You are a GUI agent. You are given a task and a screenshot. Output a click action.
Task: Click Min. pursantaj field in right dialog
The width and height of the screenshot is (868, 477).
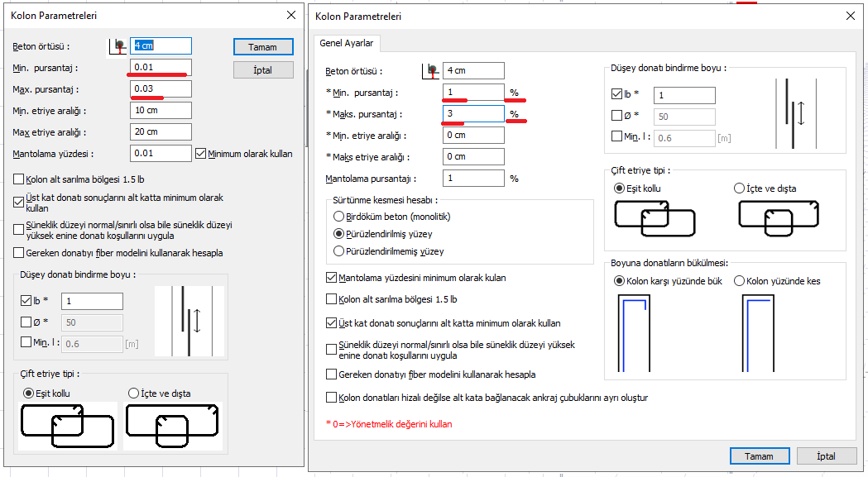pos(474,92)
